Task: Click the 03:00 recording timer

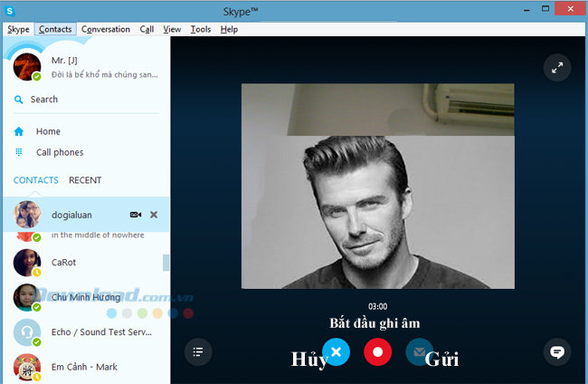Action: click(x=377, y=306)
